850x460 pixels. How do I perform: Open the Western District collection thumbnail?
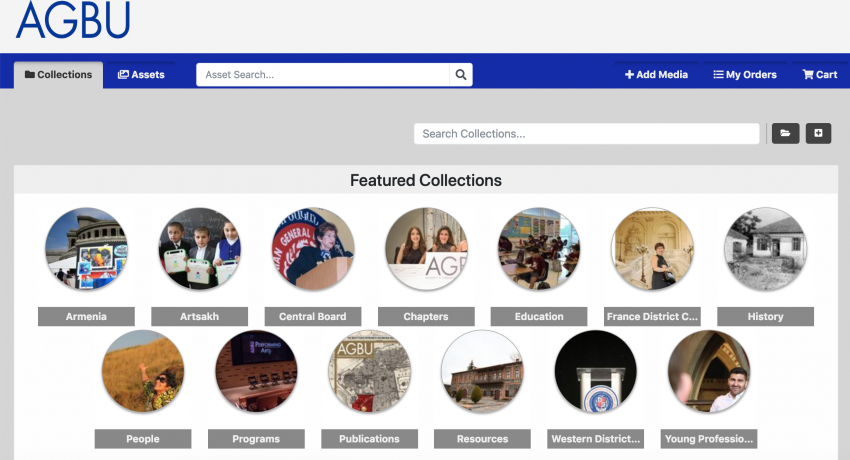point(596,371)
